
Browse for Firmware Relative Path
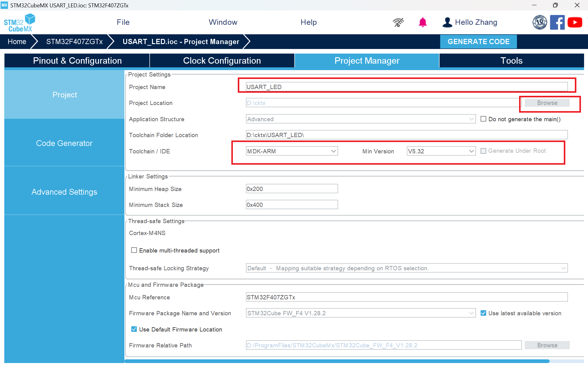[547, 345]
